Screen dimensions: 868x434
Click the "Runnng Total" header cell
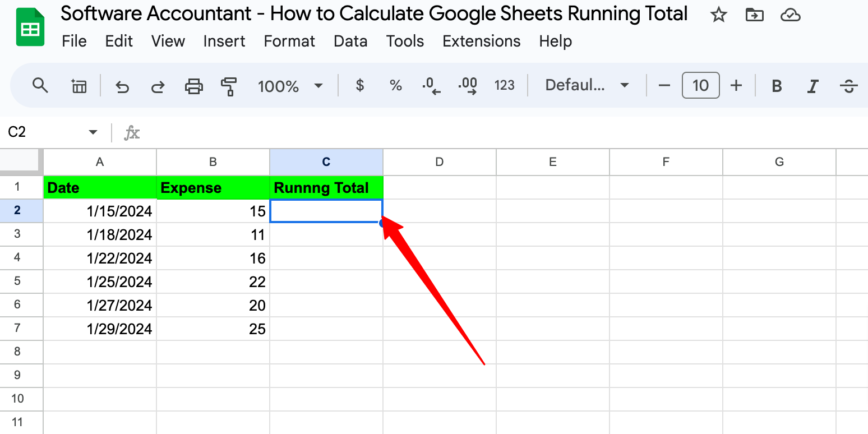click(x=326, y=187)
